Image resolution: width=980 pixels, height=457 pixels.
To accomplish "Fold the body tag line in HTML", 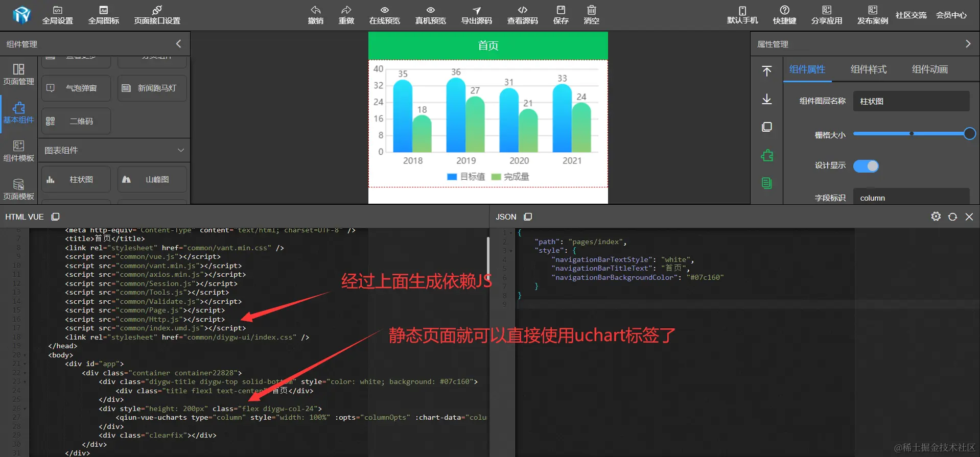I will point(25,355).
